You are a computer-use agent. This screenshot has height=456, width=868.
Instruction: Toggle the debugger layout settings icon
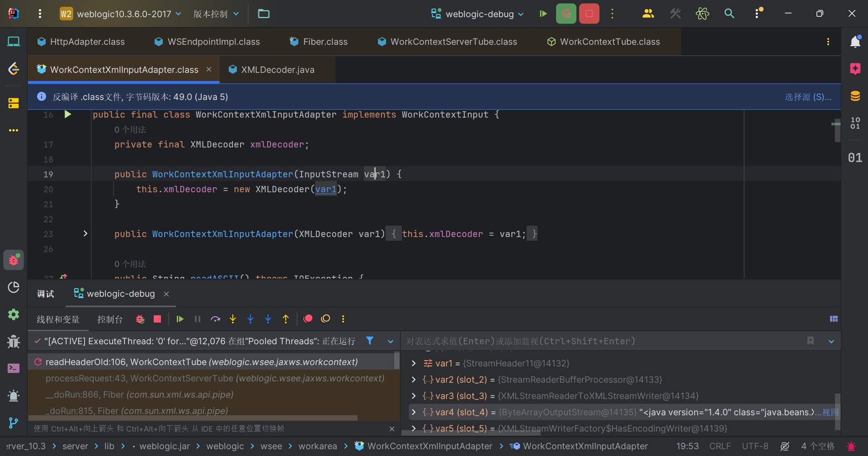tap(834, 319)
